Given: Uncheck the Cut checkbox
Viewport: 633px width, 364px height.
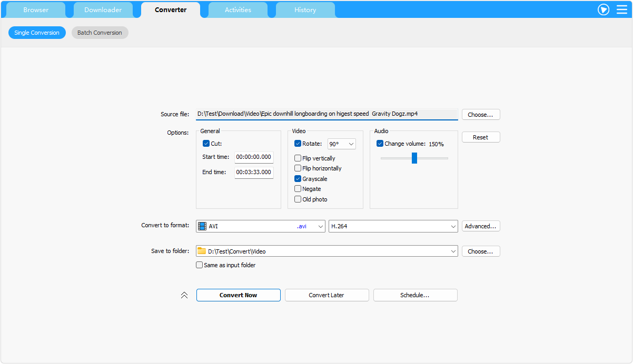Looking at the screenshot, I should pyautogui.click(x=206, y=144).
